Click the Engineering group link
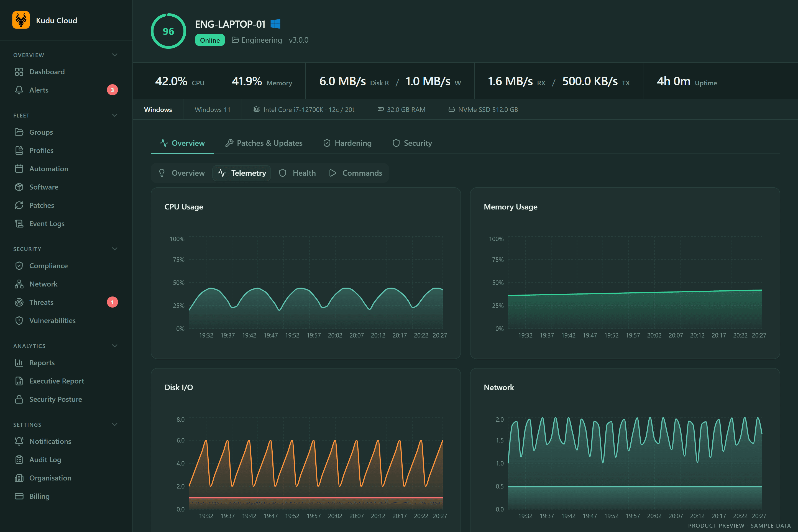The height and width of the screenshot is (532, 798). (x=257, y=40)
